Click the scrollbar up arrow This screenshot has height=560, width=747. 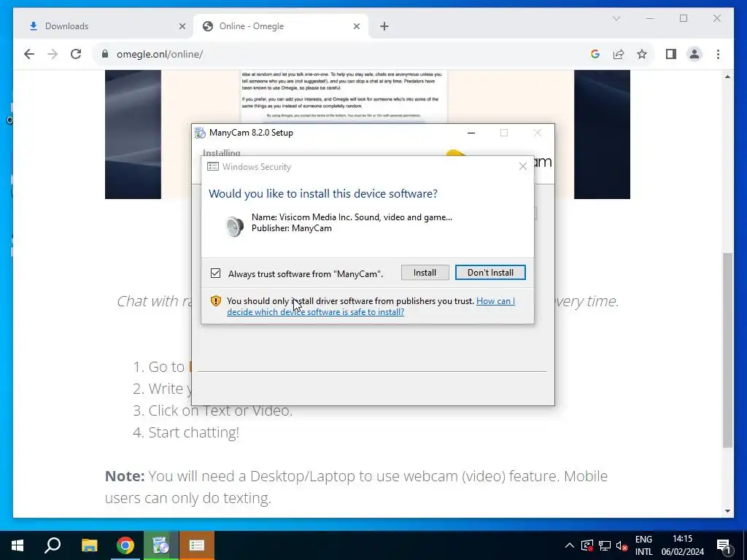727,76
